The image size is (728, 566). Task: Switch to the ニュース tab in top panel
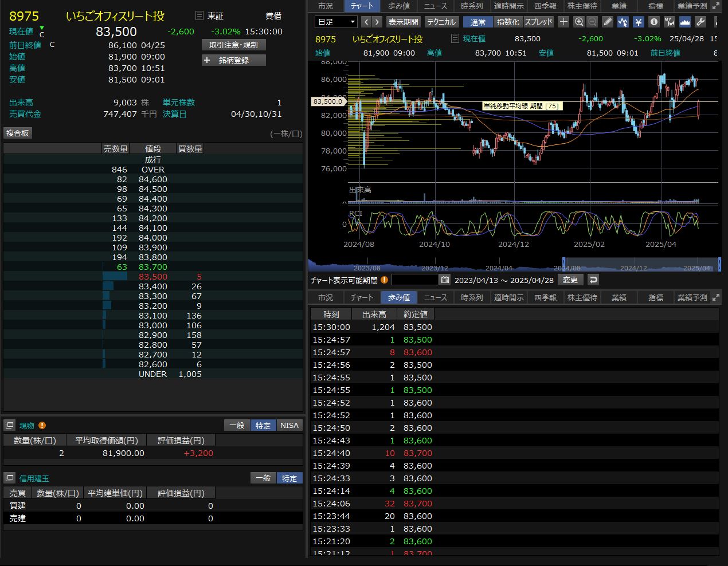(435, 6)
